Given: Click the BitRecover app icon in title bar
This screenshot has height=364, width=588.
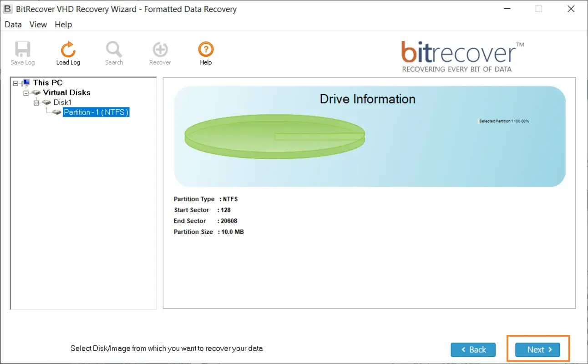Looking at the screenshot, I should click(8, 9).
